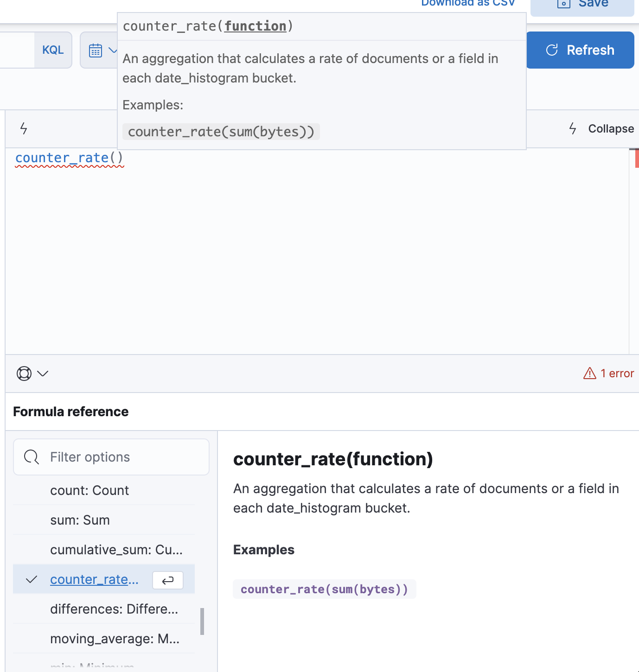Screen dimensions: 639x672
Task: Click the function list scrollbar thumb
Action: point(202,621)
